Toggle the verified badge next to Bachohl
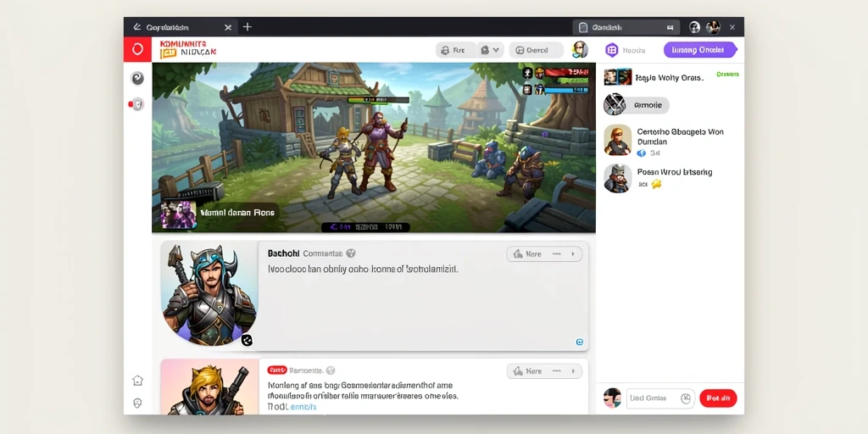 click(x=350, y=253)
